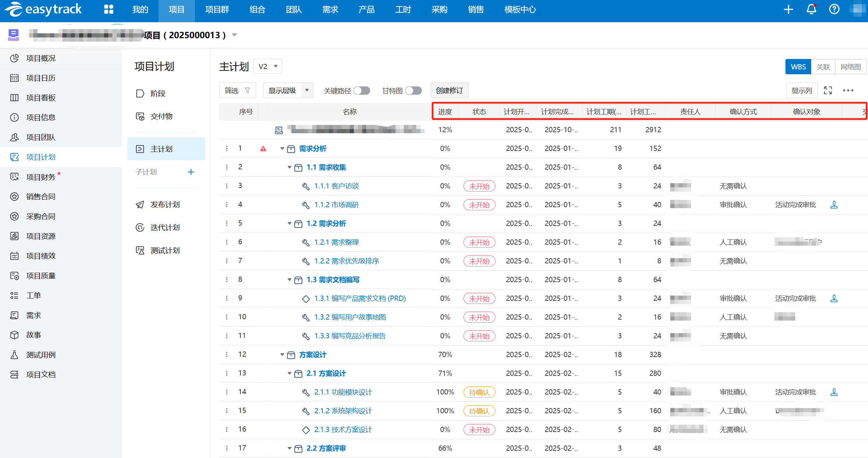Open the V2 version dropdown
The height and width of the screenshot is (458, 868).
[268, 66]
